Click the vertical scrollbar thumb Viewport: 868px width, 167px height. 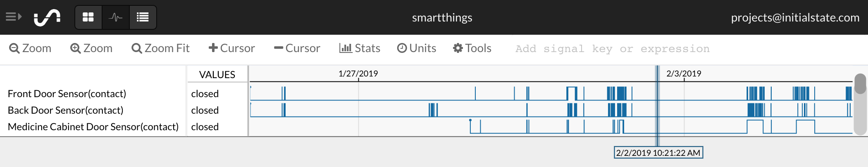(x=860, y=84)
